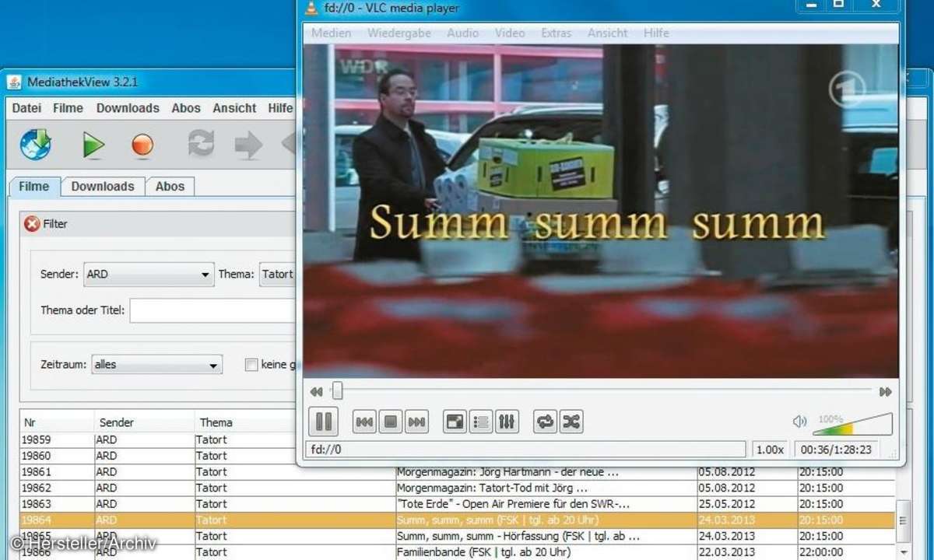Open the Sender dropdown showing ARD
934x560 pixels.
tap(149, 274)
